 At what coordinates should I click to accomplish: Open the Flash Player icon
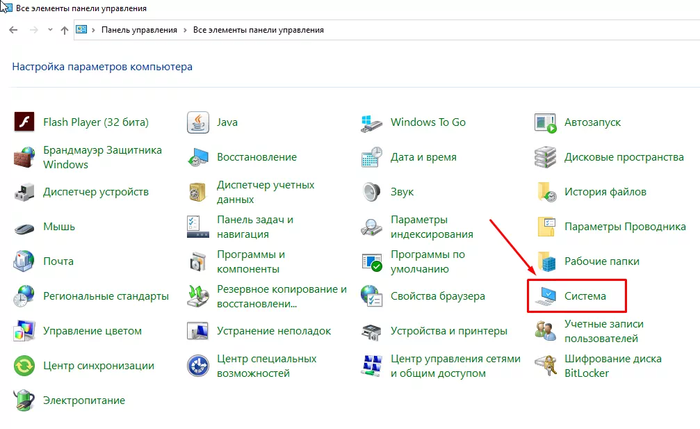24,122
